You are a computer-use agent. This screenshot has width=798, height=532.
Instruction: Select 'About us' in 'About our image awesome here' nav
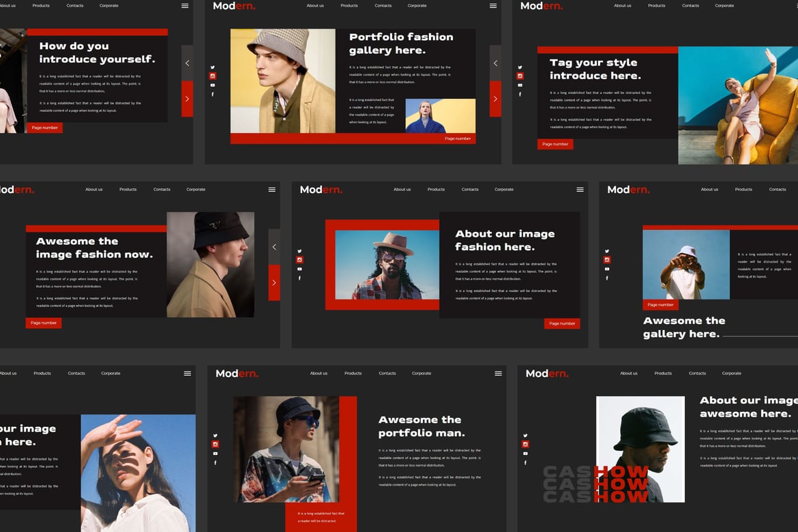coord(629,373)
